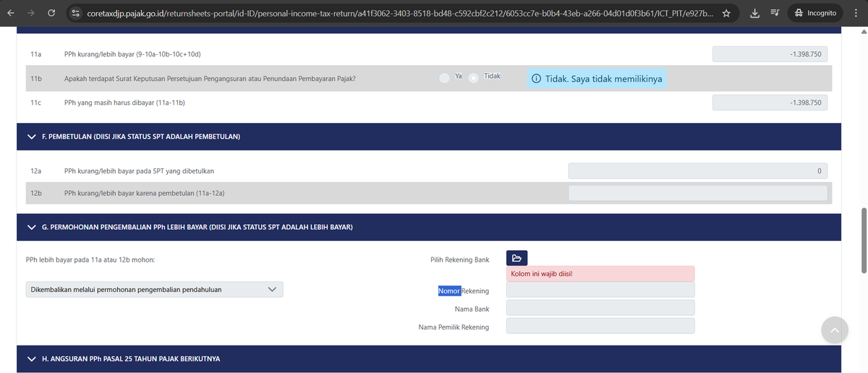The height and width of the screenshot is (373, 868).
Task: Click the highlighted 'Nomor Rekening' label
Action: (x=464, y=291)
